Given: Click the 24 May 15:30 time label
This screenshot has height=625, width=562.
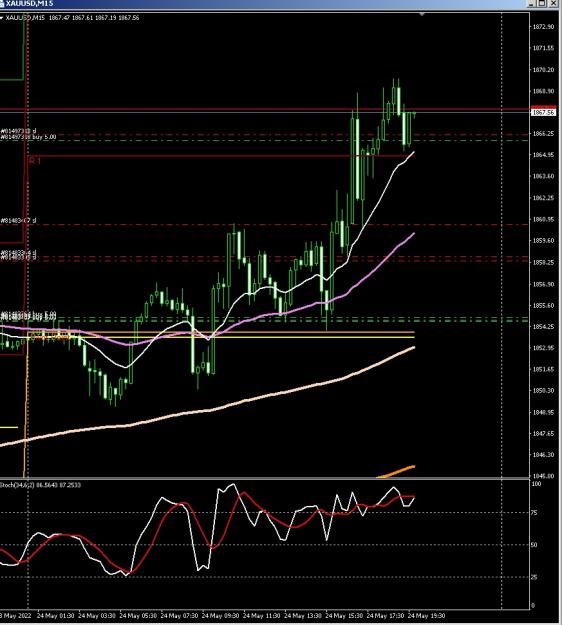Looking at the screenshot, I should (x=344, y=616).
